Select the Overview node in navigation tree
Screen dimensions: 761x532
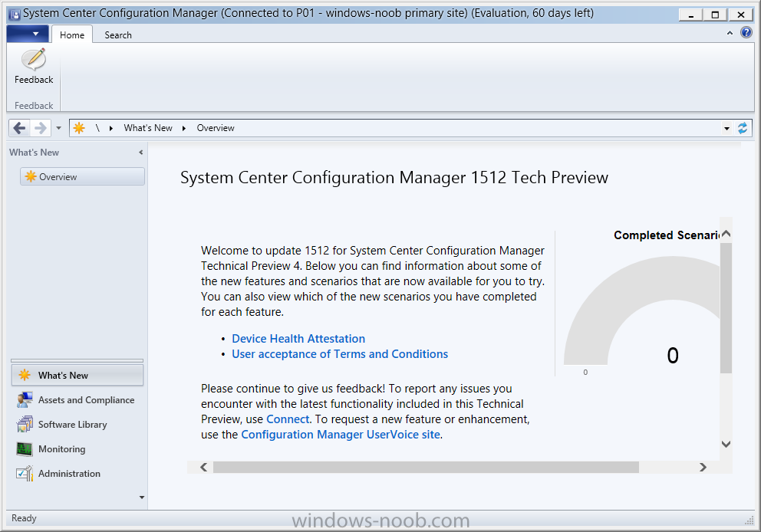tap(82, 176)
